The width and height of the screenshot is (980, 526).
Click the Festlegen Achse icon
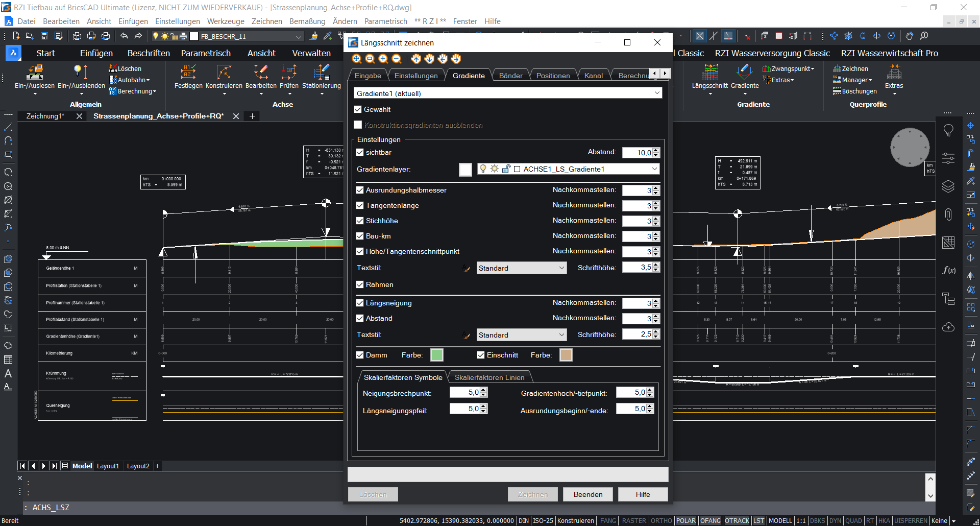click(x=188, y=73)
